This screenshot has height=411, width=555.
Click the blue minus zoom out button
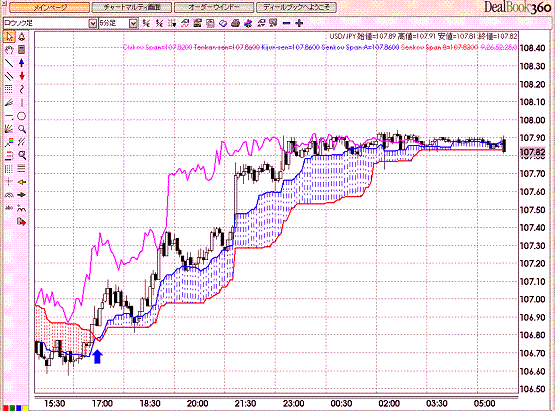(287, 23)
